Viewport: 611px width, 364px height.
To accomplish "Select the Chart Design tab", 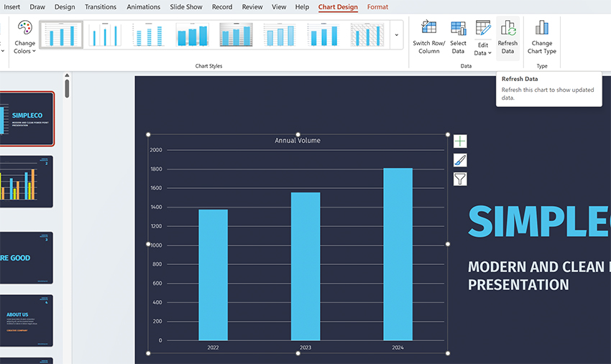I will tap(338, 6).
